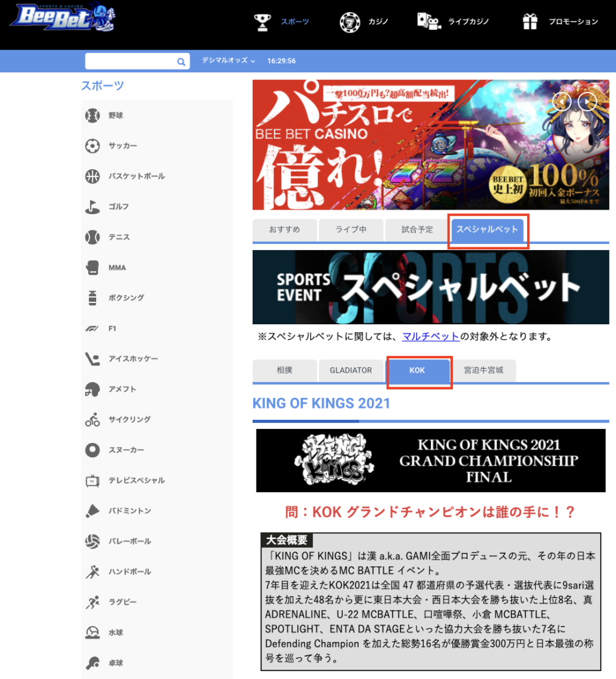Screen dimensions: 616x679
Task: Go to previous banner slide arrow
Action: (x=562, y=102)
